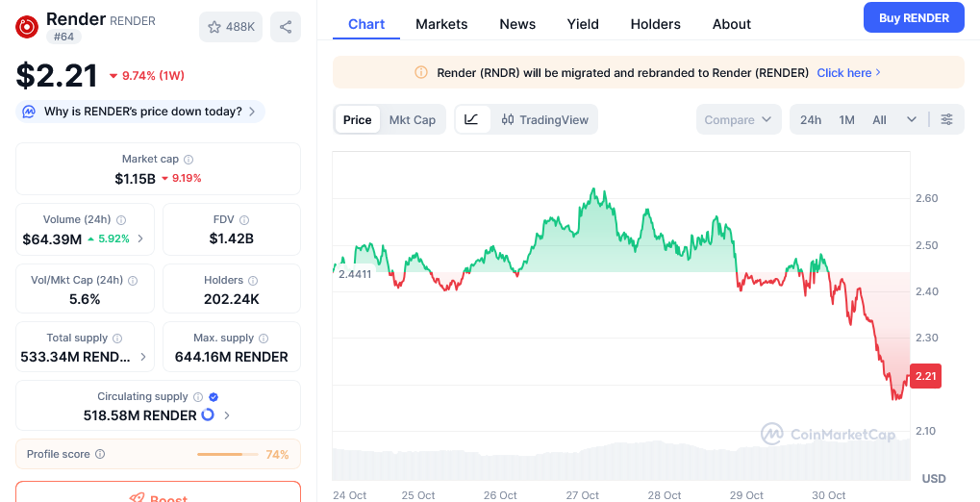The image size is (980, 502).
Task: Open the Holders tab
Action: (x=655, y=24)
